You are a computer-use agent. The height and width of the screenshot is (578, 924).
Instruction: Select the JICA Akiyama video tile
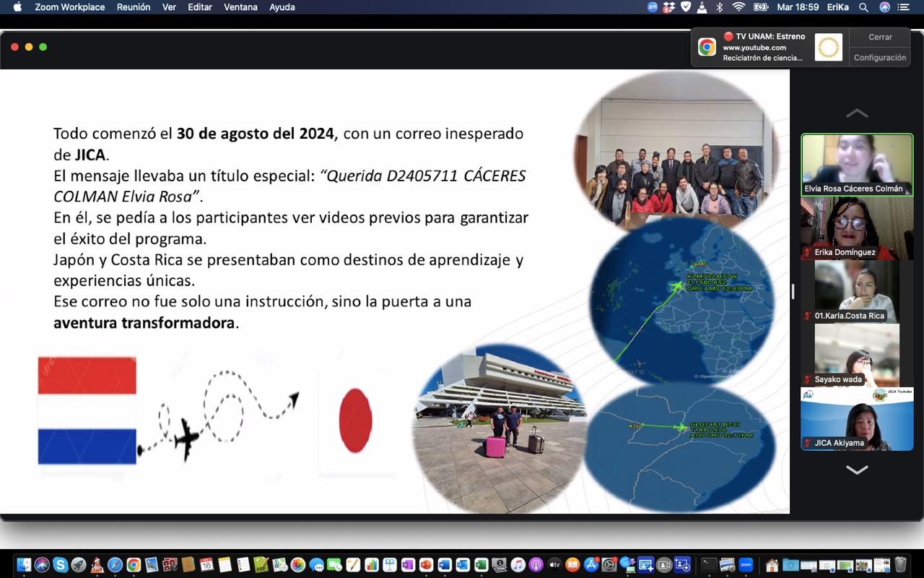click(x=857, y=419)
